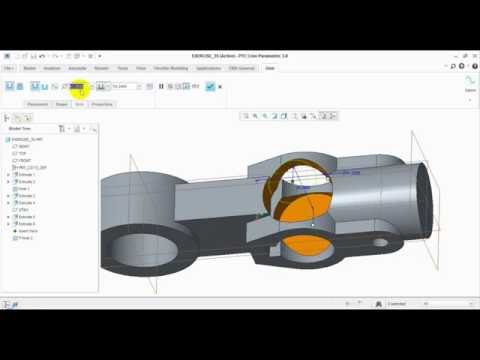Open the Help question mark icon
Viewport: 480px width, 360px height.
(475, 66)
